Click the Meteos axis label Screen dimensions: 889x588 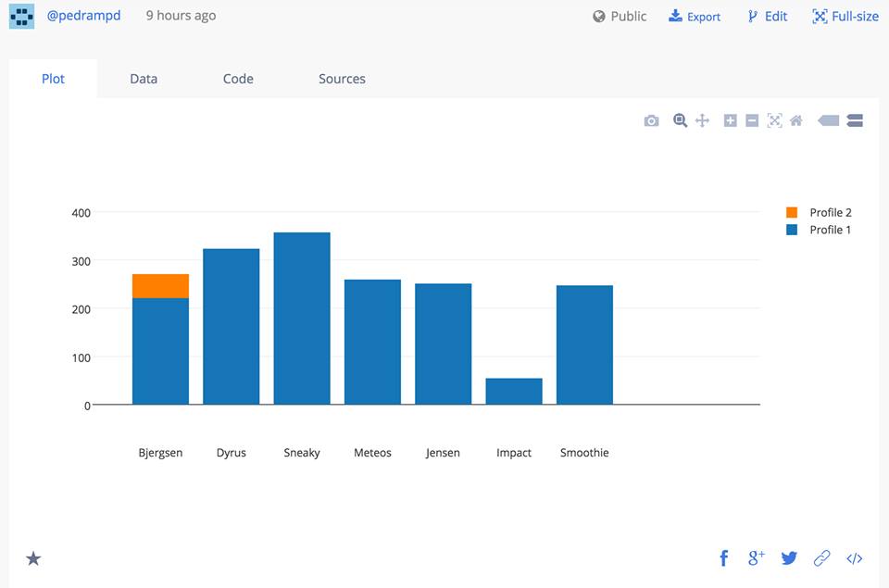(372, 453)
